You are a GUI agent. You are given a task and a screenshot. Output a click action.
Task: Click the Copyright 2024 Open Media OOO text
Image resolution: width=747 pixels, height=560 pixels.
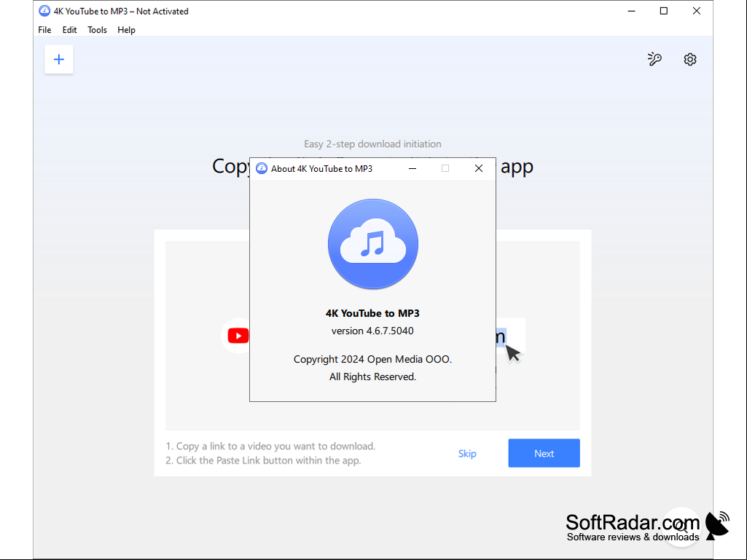click(372, 359)
